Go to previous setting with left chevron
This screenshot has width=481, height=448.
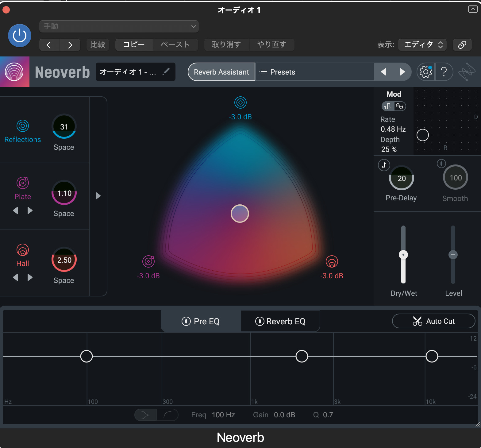pos(49,45)
